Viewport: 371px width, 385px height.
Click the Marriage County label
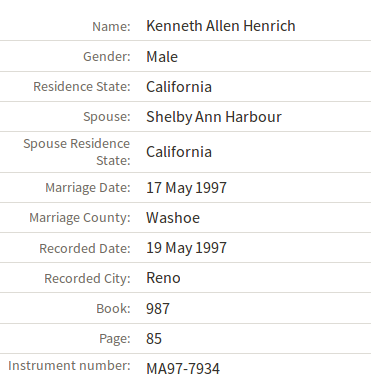click(80, 218)
